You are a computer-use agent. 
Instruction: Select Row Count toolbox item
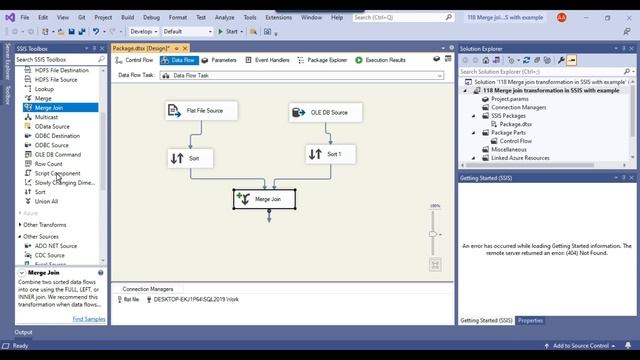48,164
